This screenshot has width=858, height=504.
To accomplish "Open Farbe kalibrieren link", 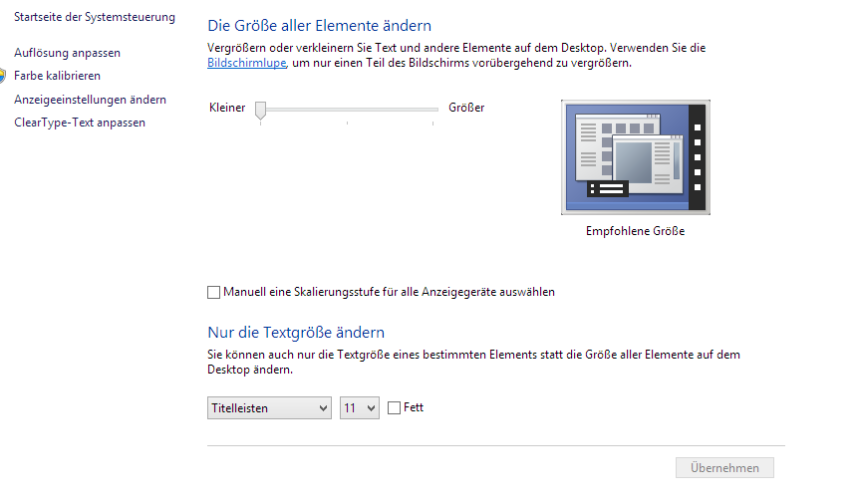I will click(x=58, y=76).
